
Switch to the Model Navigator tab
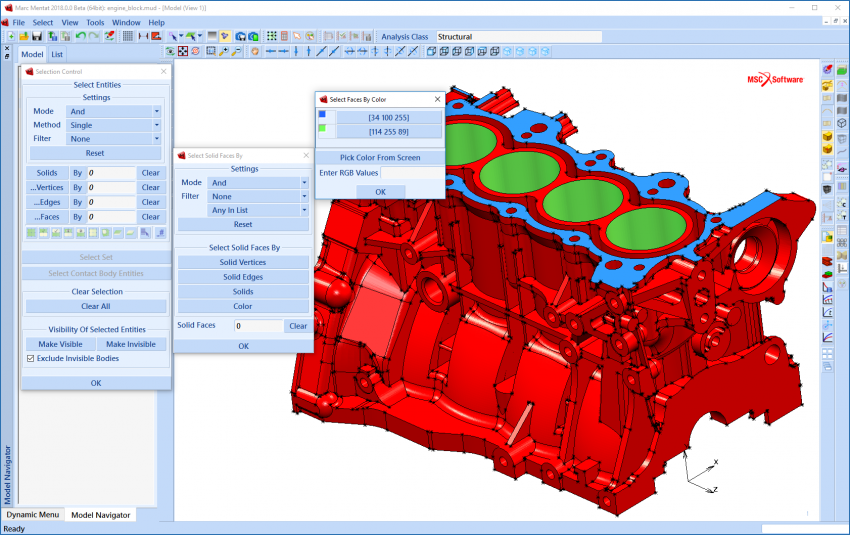tap(99, 515)
